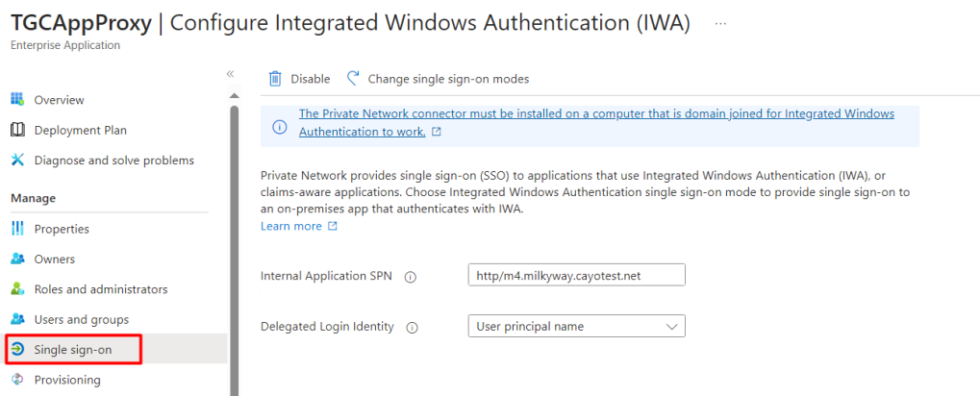Viewport: 980px width, 396px height.
Task: Click the Manage section heading
Action: (x=33, y=198)
